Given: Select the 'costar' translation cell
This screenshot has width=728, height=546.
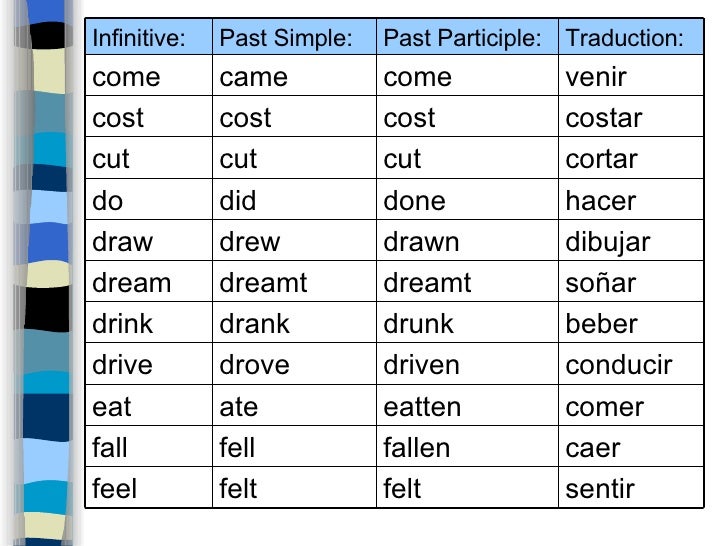Looking at the screenshot, I should [x=631, y=117].
